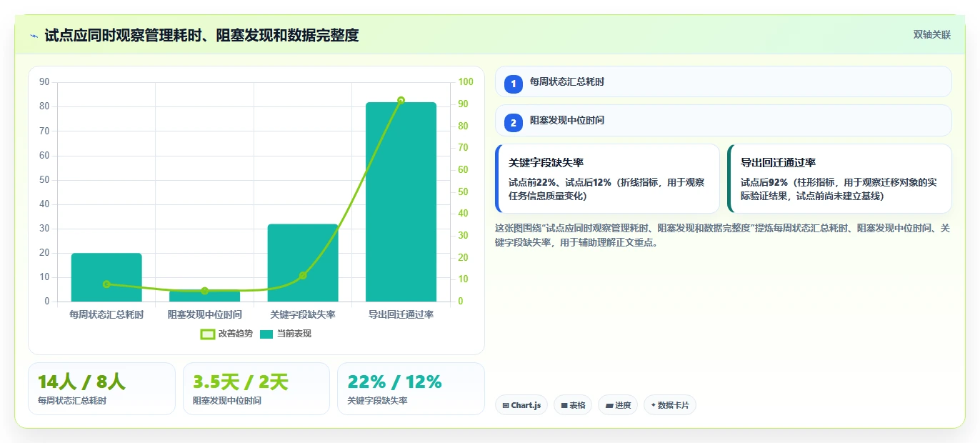Click the line point over 关键字段缺失率 bar
The width and height of the screenshot is (980, 443).
(x=303, y=275)
